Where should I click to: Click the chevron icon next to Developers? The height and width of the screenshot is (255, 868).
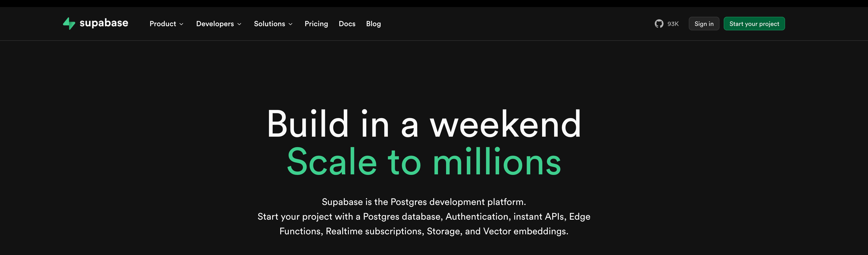240,24
